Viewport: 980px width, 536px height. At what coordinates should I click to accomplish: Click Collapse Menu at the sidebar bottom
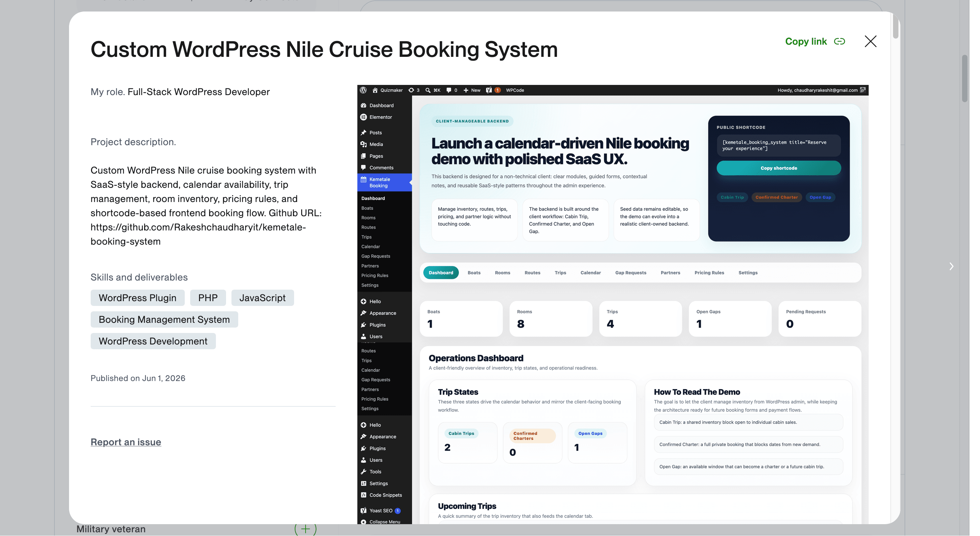[384, 521]
